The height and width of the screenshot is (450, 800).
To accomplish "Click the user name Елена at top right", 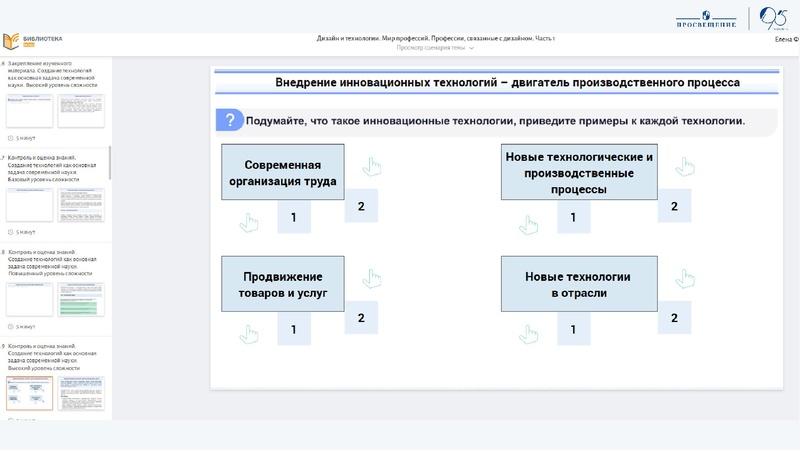I will point(786,39).
